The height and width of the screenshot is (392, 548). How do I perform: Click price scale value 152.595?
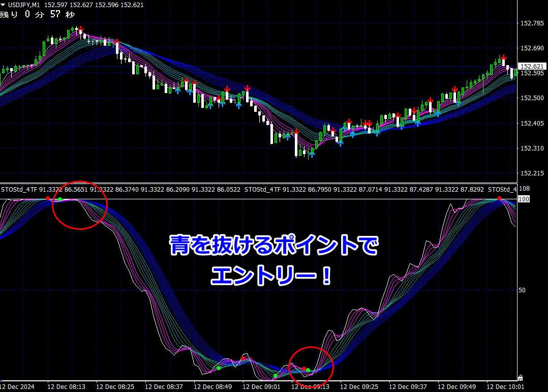point(532,73)
